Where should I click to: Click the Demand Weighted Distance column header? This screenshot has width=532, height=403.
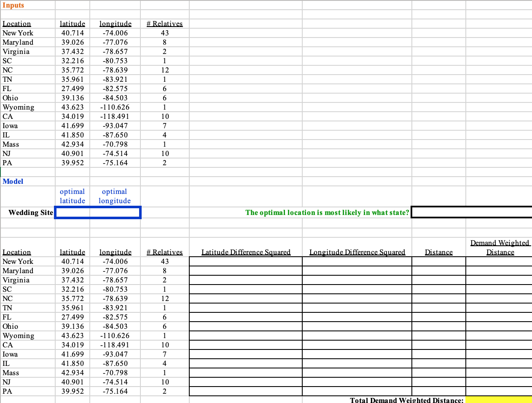pyautogui.click(x=500, y=247)
